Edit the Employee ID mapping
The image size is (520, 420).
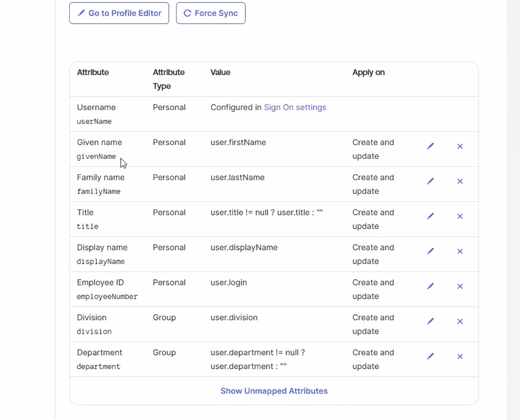pyautogui.click(x=430, y=286)
